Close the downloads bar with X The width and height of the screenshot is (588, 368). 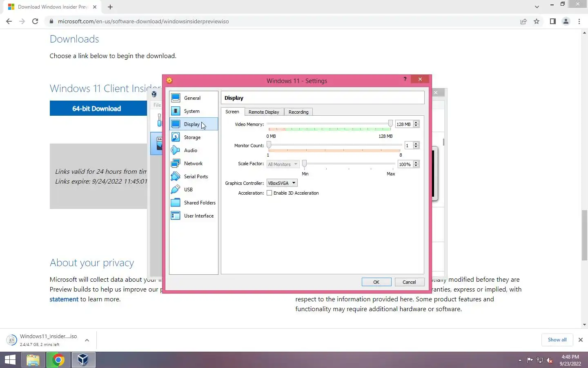coord(581,340)
